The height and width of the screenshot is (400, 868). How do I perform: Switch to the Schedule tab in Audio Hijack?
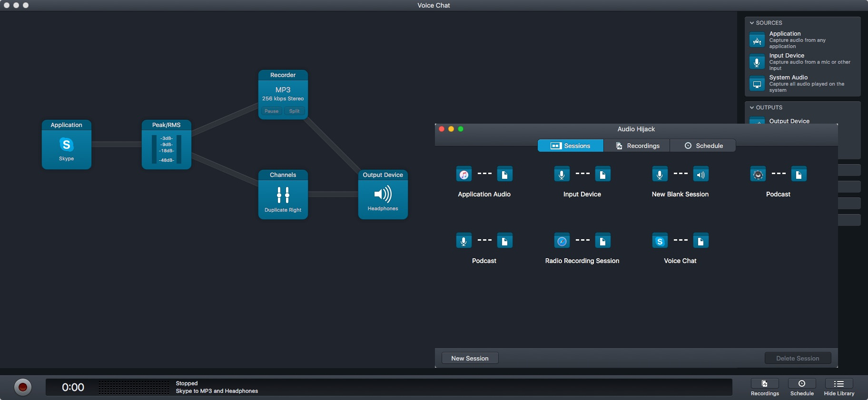tap(703, 146)
